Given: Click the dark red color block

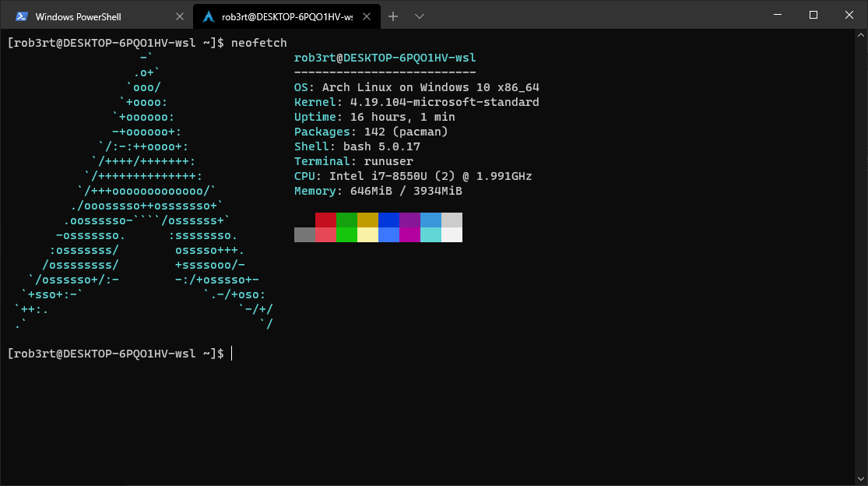Looking at the screenshot, I should [325, 220].
